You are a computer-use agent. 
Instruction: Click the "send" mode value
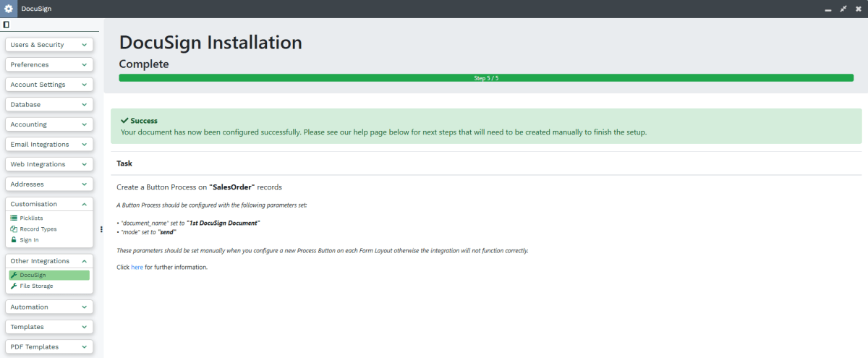tap(168, 232)
